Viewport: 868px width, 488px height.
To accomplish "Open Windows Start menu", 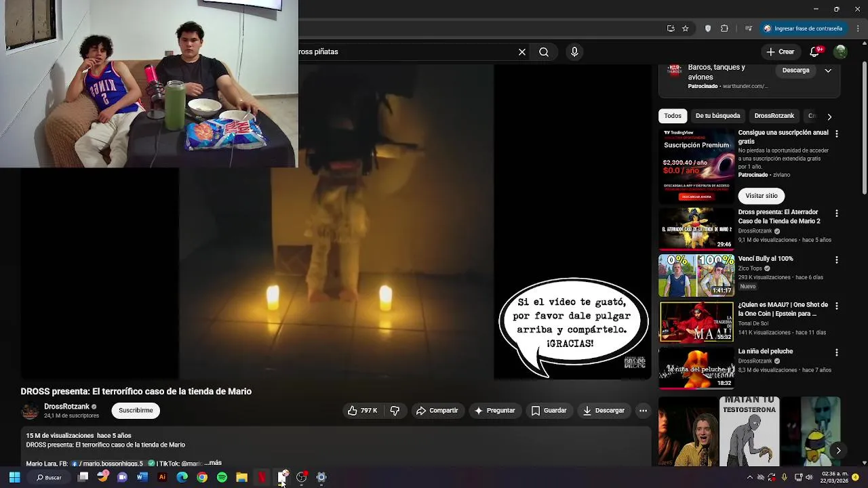I will point(14,477).
